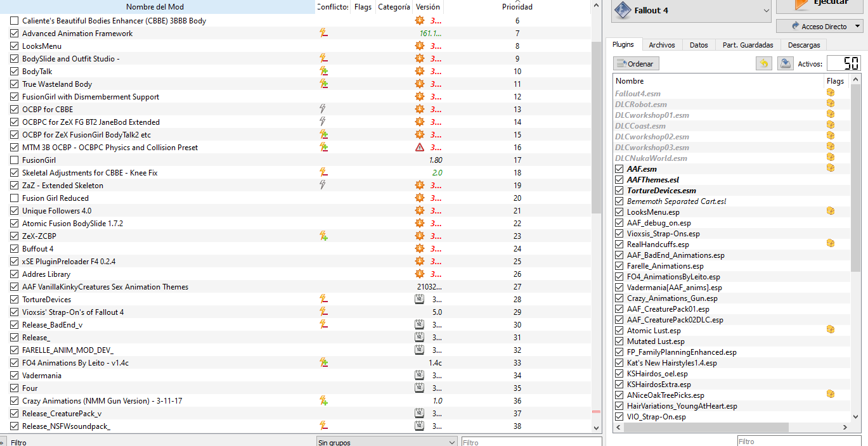This screenshot has height=446, width=868.
Task: Open the Descargas tab
Action: [x=804, y=45]
